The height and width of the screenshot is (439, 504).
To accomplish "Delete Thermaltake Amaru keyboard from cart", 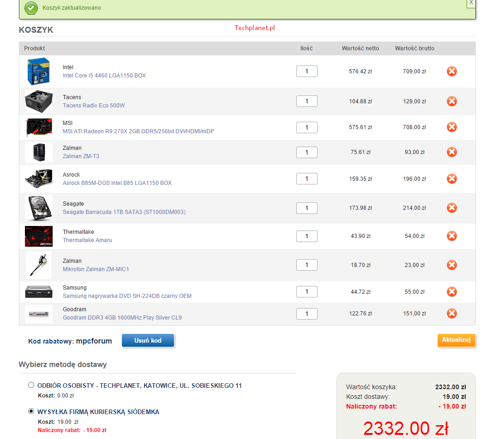I will tap(451, 236).
